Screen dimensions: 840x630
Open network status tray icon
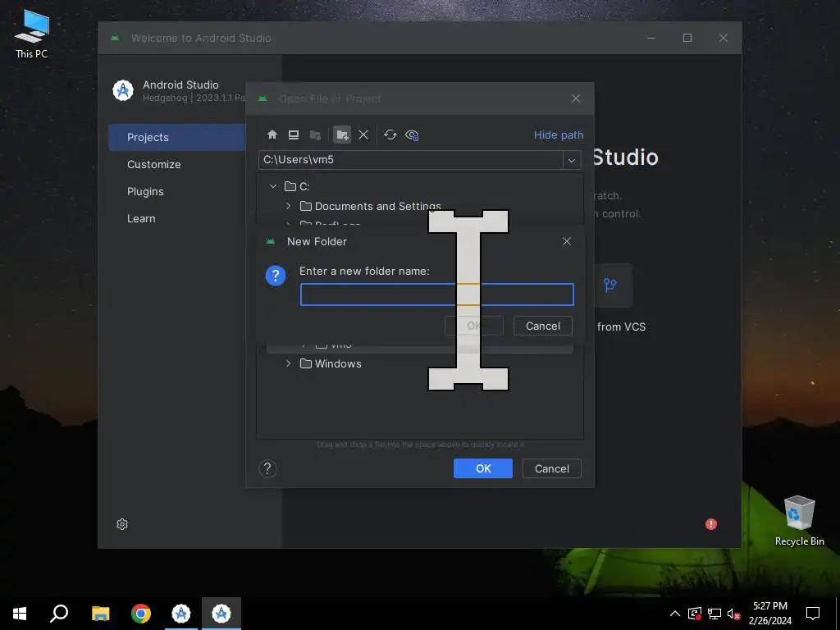(x=714, y=614)
